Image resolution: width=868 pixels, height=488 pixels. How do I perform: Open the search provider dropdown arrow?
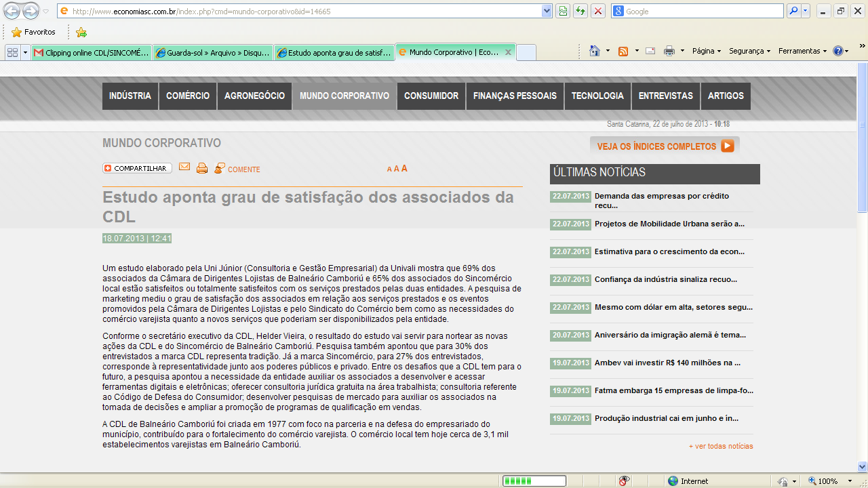[x=806, y=12]
